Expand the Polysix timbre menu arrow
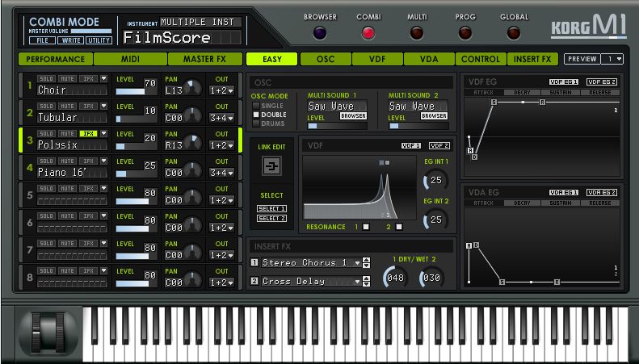 104,133
